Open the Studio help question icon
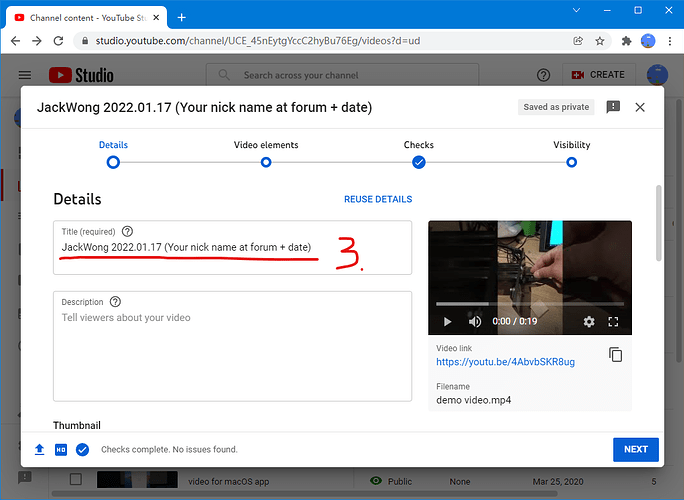The height and width of the screenshot is (500, 684). pos(543,75)
